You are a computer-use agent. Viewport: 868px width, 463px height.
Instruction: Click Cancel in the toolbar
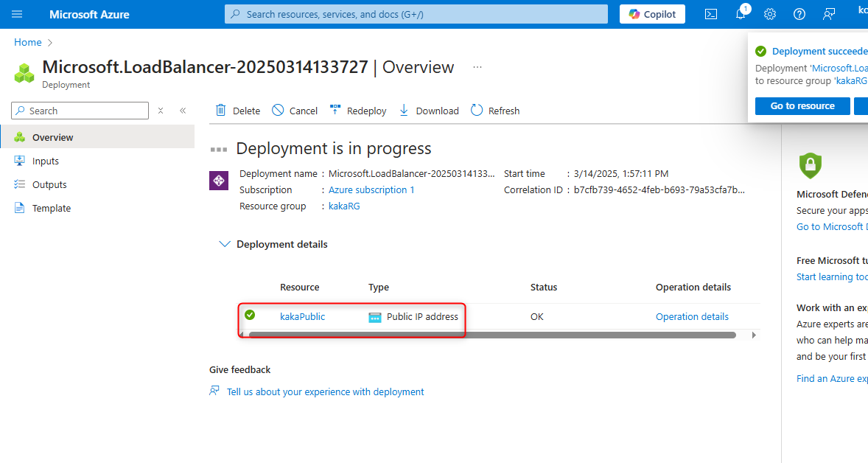295,111
